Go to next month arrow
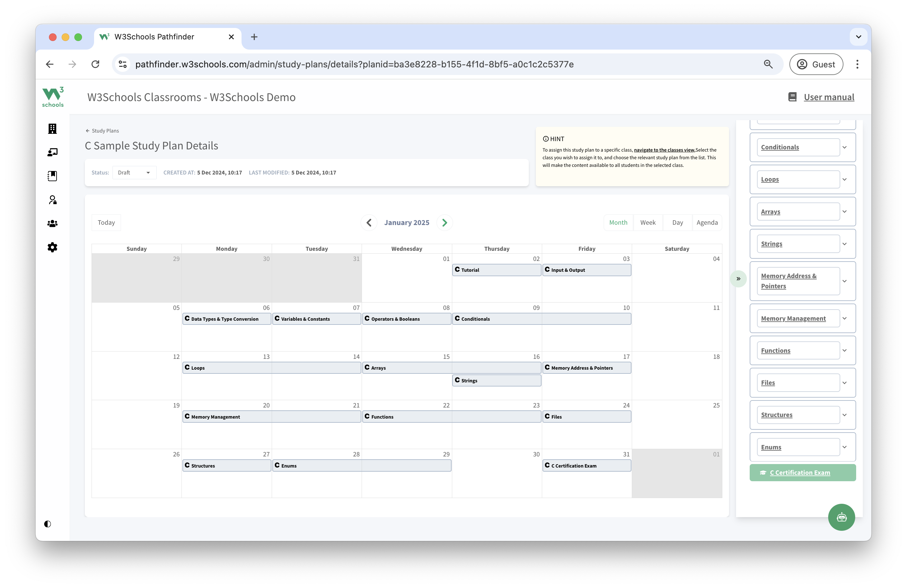Screen dimensions: 907x588 [444, 222]
